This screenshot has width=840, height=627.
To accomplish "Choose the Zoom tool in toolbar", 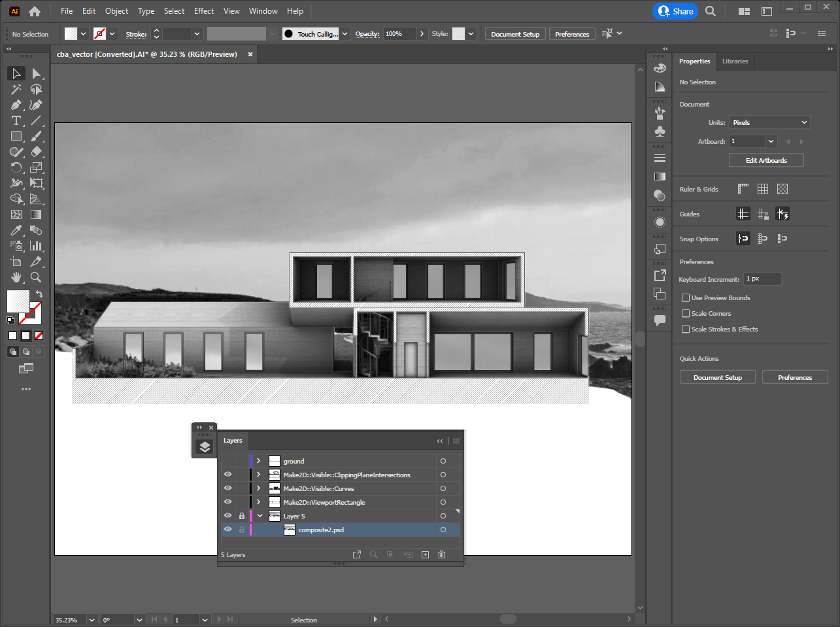I will tap(36, 277).
